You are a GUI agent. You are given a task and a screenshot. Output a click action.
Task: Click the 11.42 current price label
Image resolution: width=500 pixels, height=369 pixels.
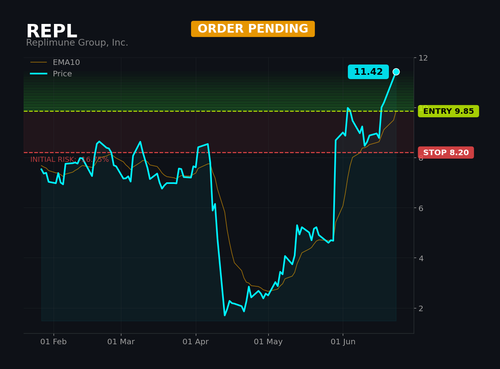368,72
